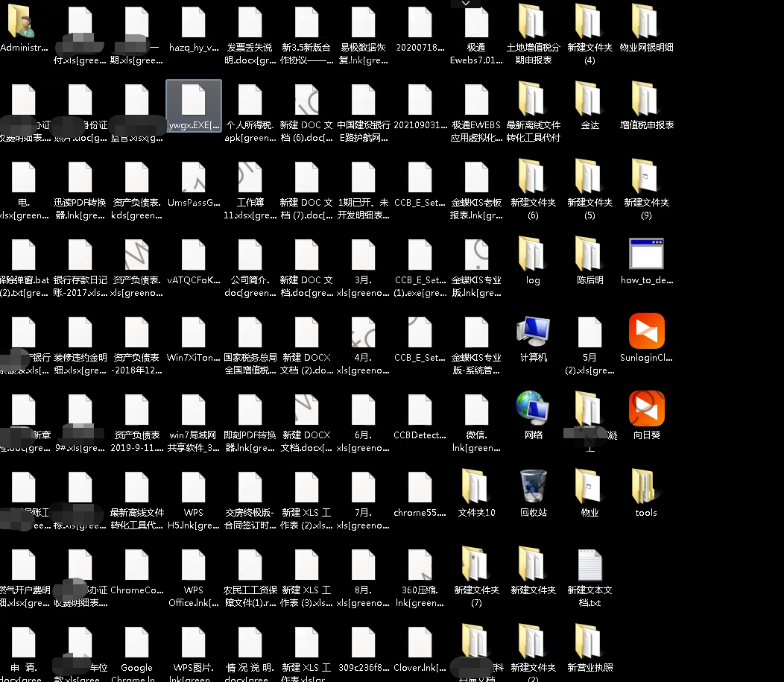Open the 金达 folder
This screenshot has width=784, height=682.
click(589, 99)
